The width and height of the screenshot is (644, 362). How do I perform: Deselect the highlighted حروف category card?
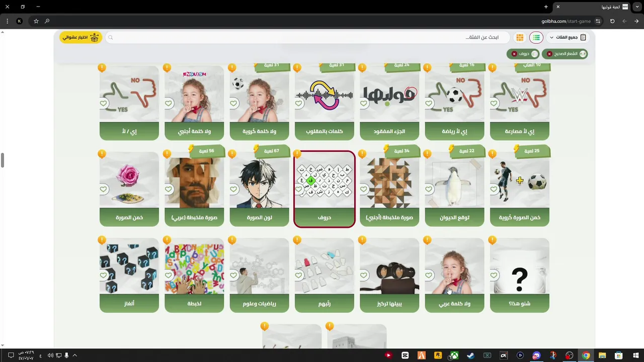(325, 189)
